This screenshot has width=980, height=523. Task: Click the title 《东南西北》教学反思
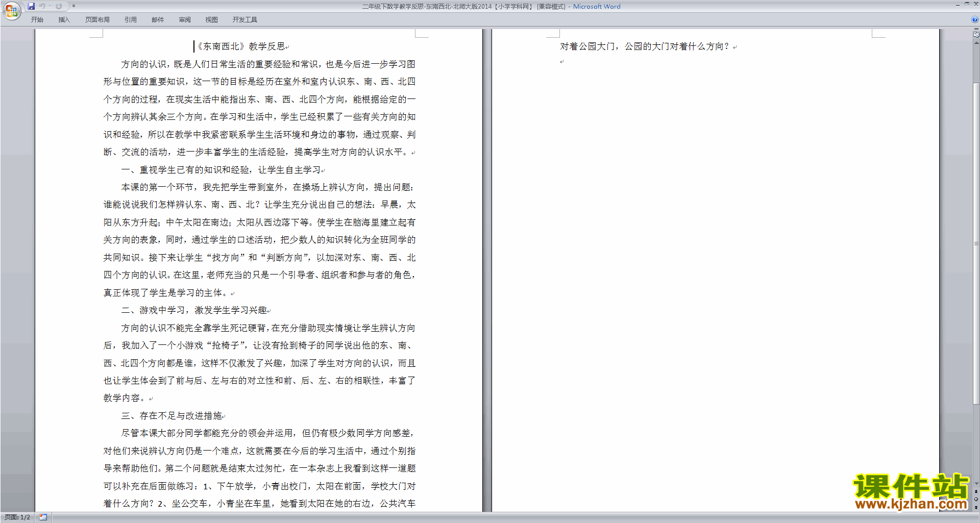(240, 46)
